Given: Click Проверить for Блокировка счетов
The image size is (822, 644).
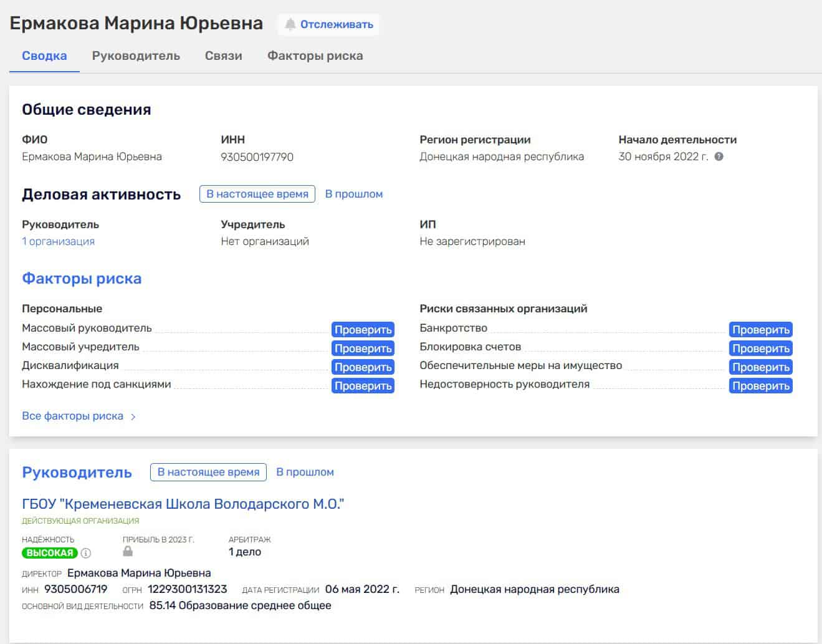Looking at the screenshot, I should [760, 348].
